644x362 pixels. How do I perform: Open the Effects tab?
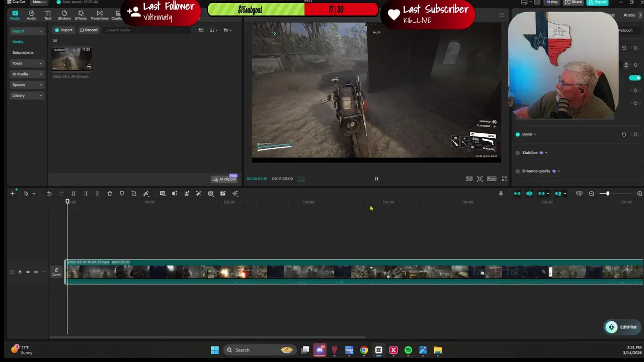[x=81, y=15]
